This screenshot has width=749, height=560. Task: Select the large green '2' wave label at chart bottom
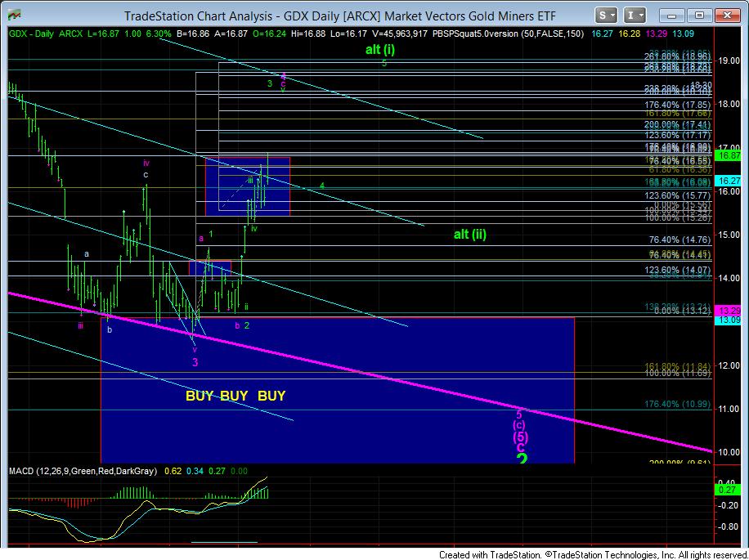pyautogui.click(x=521, y=459)
